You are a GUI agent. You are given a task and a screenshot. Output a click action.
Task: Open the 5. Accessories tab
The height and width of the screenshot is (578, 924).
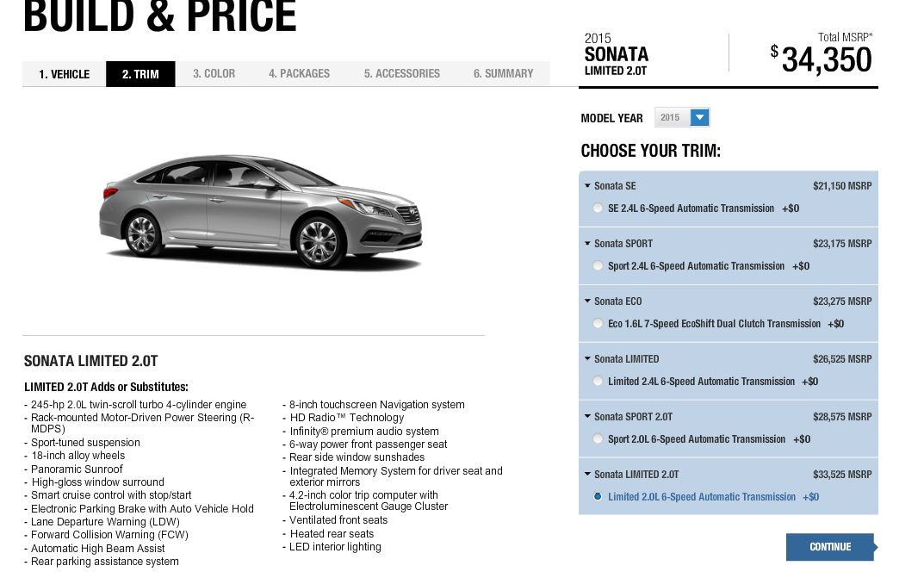(x=402, y=74)
